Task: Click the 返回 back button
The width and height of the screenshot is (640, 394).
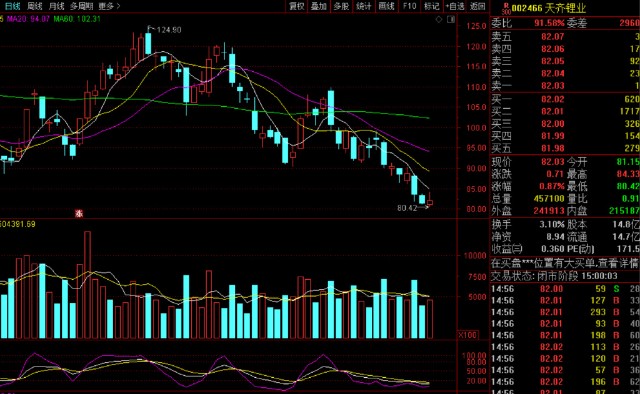Action: 478,6
